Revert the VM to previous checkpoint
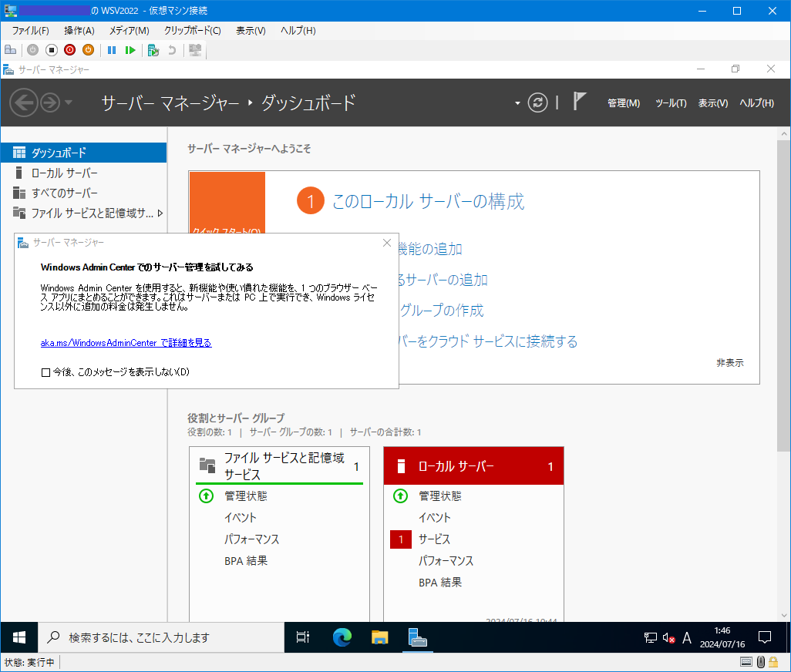This screenshot has width=791, height=672. pyautogui.click(x=171, y=50)
